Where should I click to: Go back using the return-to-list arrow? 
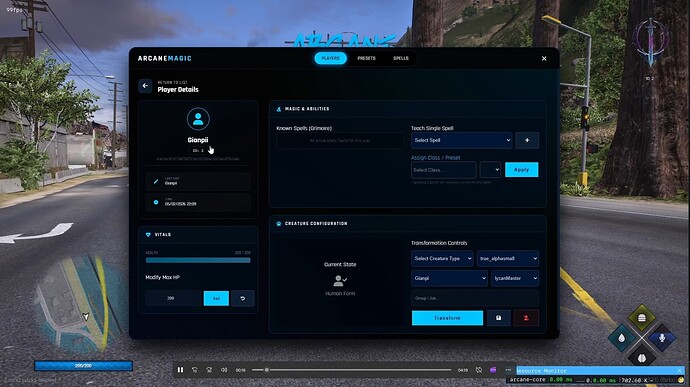pos(145,86)
